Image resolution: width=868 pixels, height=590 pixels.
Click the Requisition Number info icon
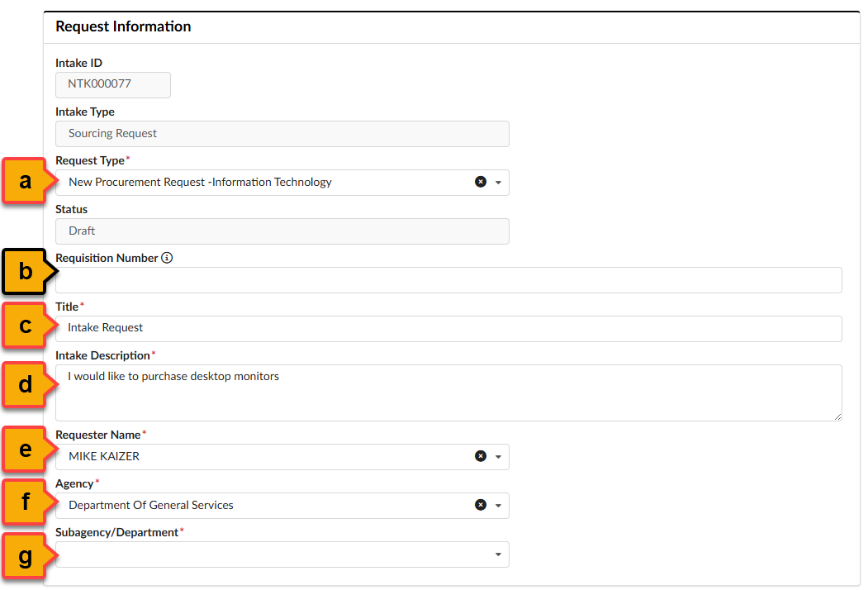click(x=168, y=258)
